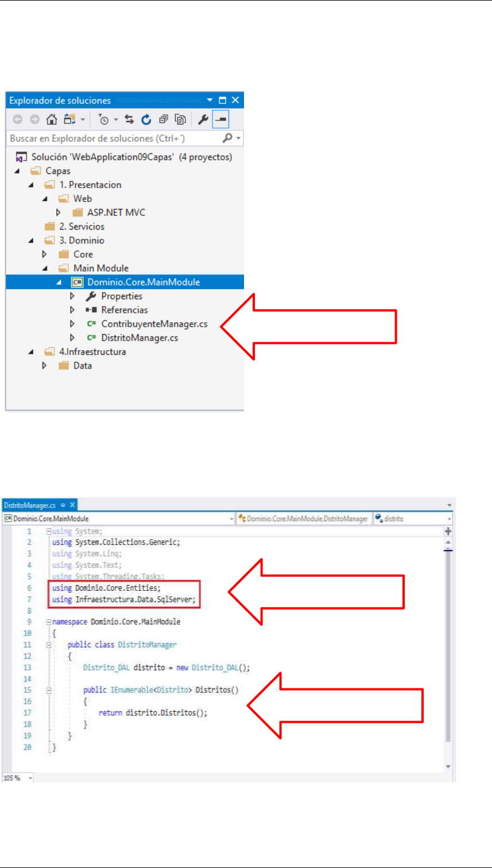Image resolution: width=492 pixels, height=868 pixels.
Task: Open the Dominio.Core.MainModule project dropdown
Action: point(232,518)
